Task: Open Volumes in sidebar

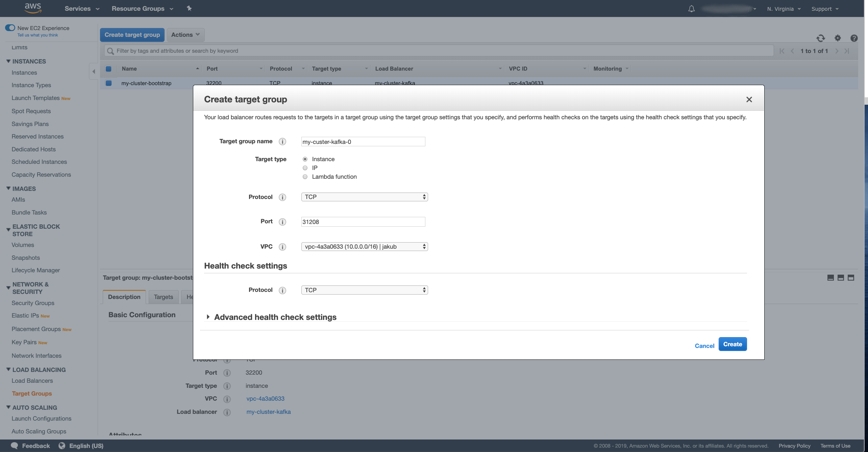Action: tap(23, 245)
